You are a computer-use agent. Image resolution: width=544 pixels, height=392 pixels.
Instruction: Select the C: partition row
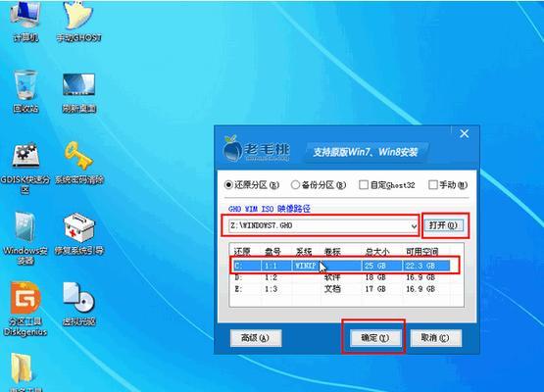click(341, 266)
